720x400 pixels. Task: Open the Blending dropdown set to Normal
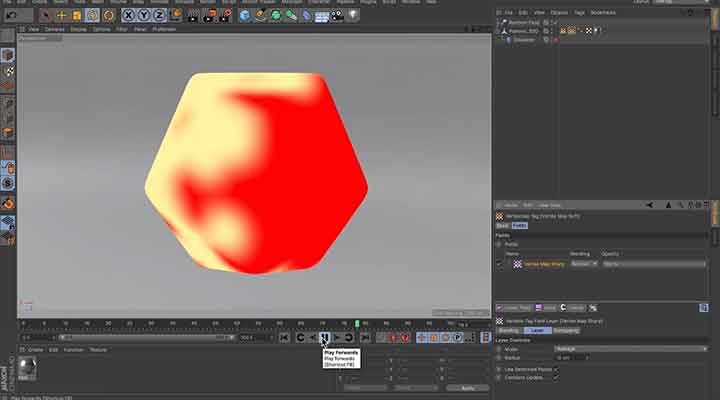pos(583,264)
